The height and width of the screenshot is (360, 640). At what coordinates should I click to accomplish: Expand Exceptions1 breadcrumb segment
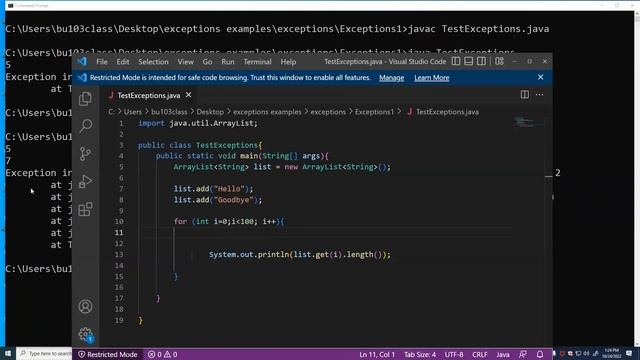tap(374, 111)
